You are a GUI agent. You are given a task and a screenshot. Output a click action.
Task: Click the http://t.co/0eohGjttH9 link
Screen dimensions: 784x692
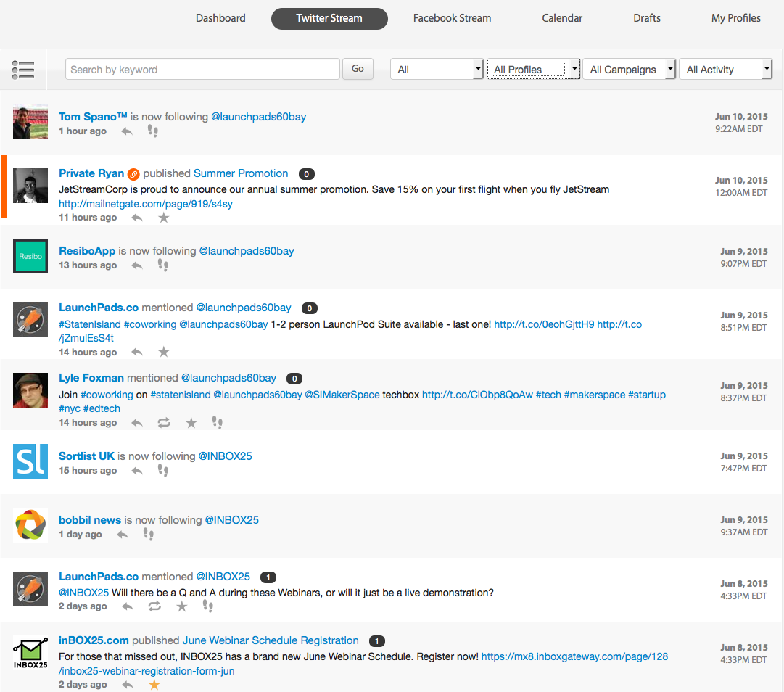tap(544, 324)
